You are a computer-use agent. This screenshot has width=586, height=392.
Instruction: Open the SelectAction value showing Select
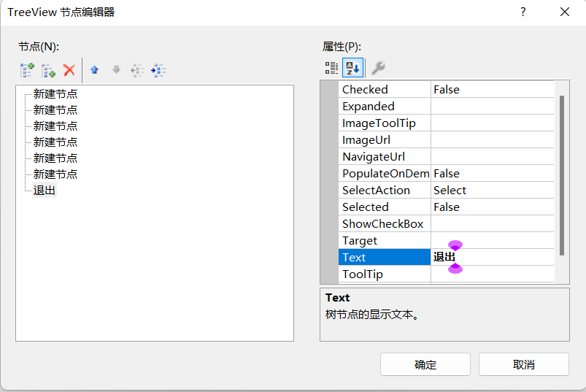[x=492, y=191]
